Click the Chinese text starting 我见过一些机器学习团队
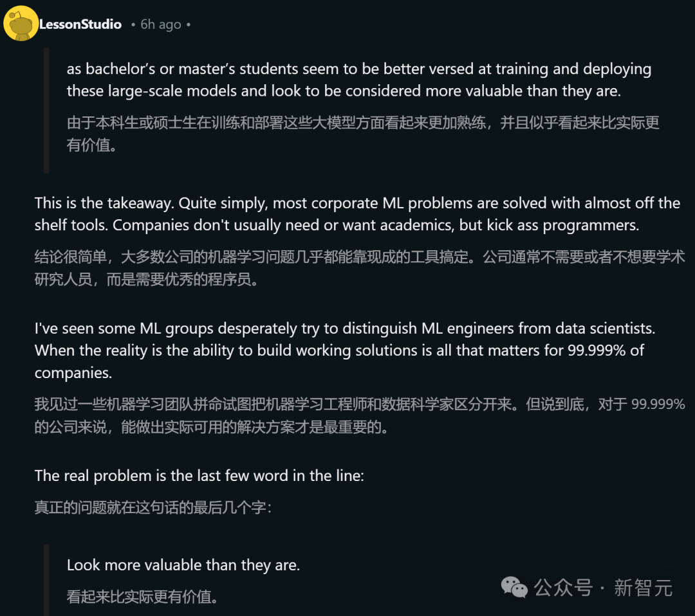This screenshot has width=695, height=616. tap(360, 415)
